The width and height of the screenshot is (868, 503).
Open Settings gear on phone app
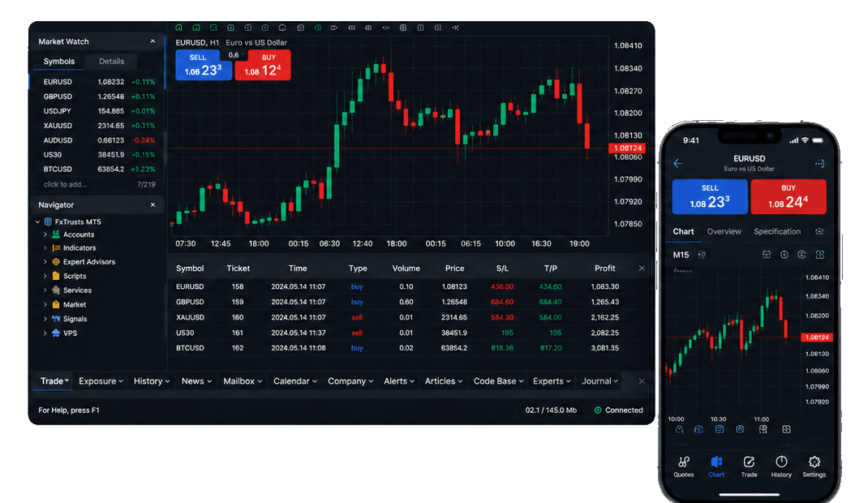coord(814,462)
